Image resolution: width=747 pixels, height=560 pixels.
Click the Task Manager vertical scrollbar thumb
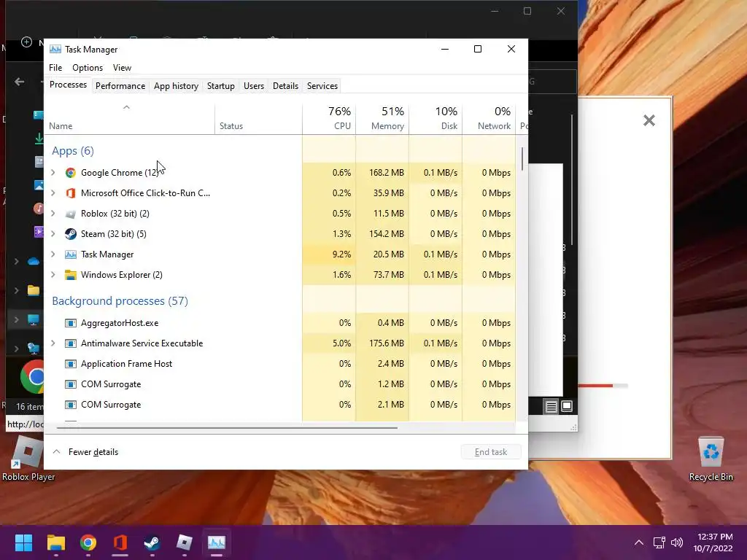click(522, 158)
